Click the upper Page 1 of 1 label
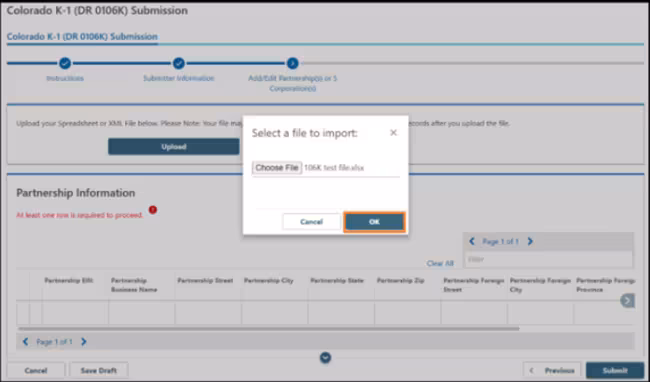This screenshot has height=382, width=650. click(500, 241)
